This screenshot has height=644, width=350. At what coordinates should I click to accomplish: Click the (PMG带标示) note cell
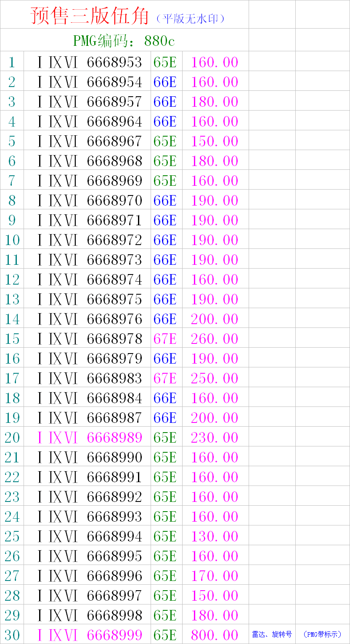point(322,634)
